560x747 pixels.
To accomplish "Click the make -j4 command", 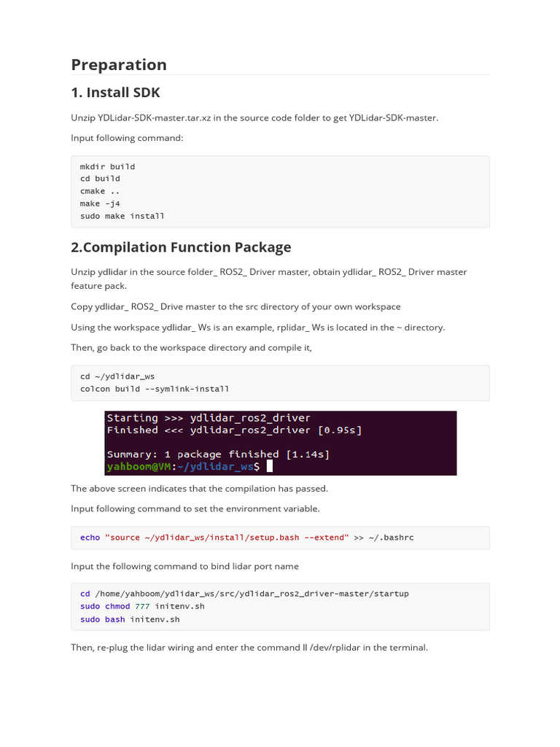I will [100, 204].
